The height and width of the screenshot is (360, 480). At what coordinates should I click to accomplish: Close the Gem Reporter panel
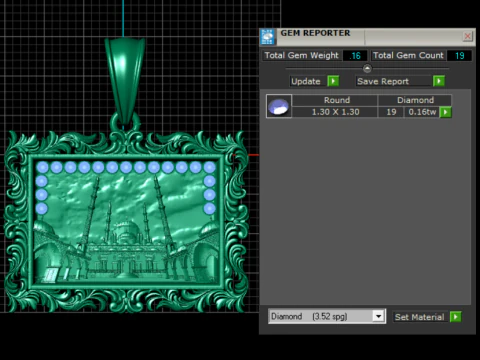pos(468,36)
